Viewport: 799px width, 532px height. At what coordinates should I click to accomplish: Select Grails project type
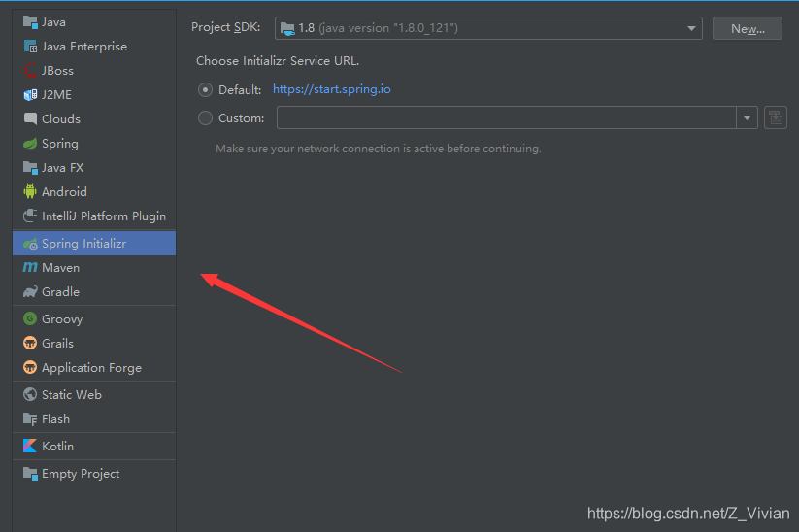coord(94,344)
